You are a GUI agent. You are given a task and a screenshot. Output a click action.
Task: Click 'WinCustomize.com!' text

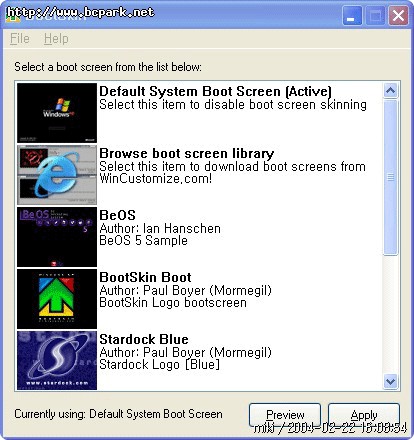tap(156, 179)
